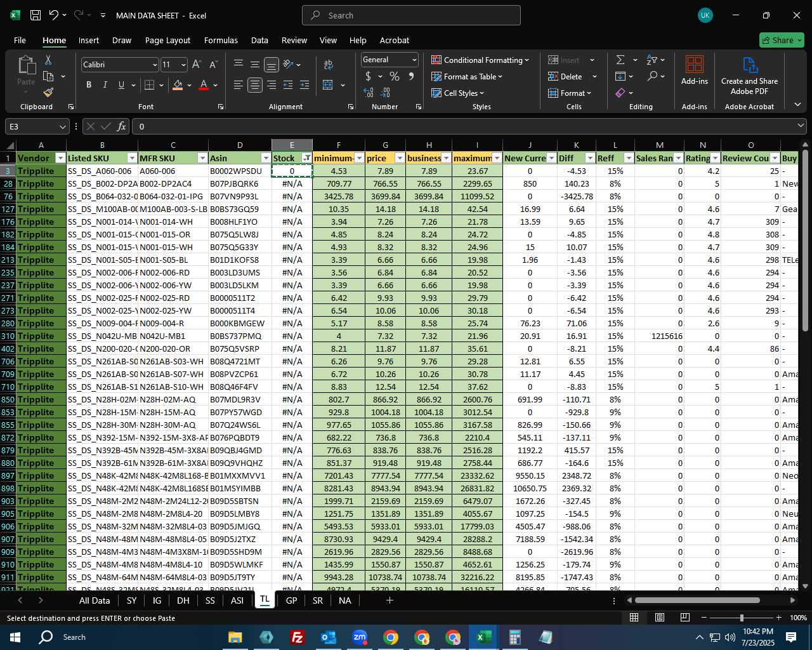Expand the Name Box dropdown
The width and height of the screenshot is (812, 650).
coord(62,126)
